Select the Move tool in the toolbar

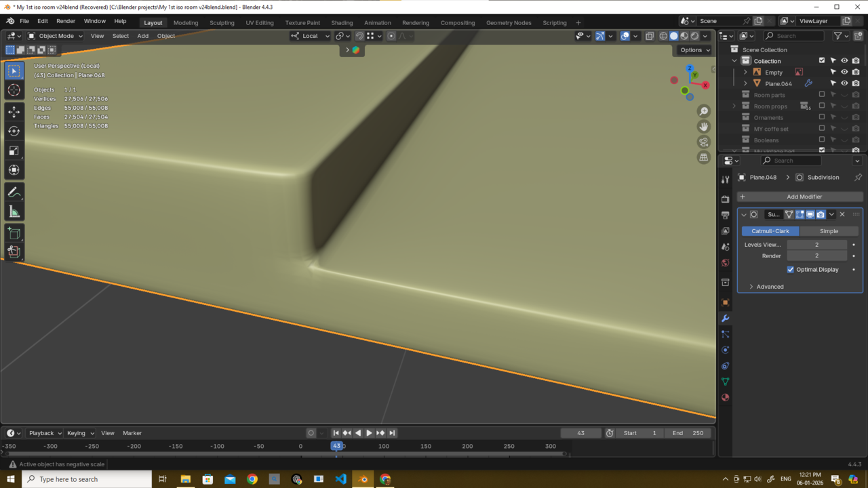coord(14,112)
